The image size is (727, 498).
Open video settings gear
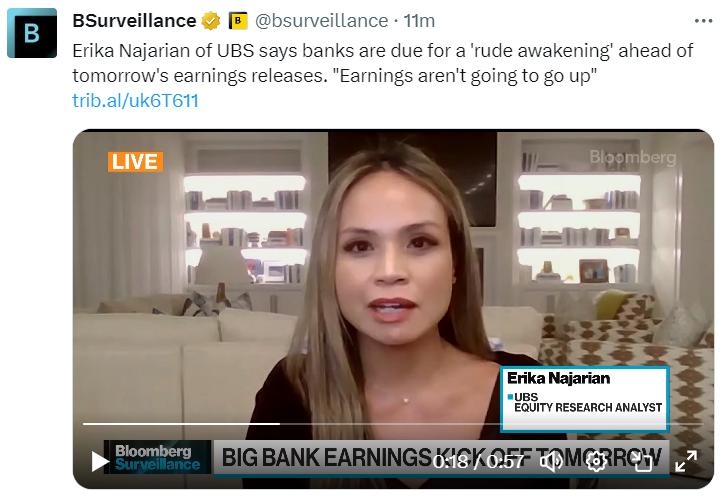point(596,461)
